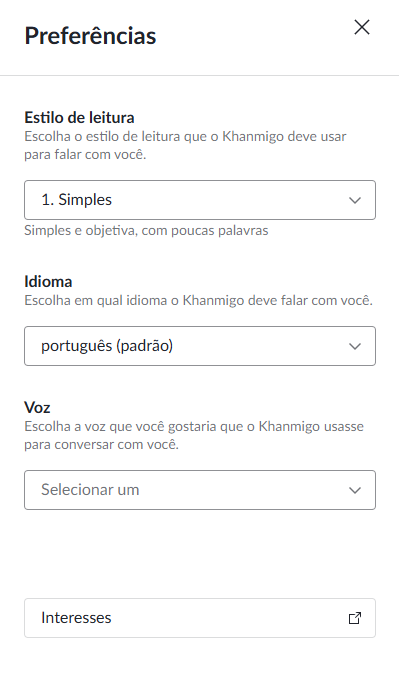Screen dimensions: 399x675
Task: Click the chevron arrow beside 1. Simples
Action: 355,200
